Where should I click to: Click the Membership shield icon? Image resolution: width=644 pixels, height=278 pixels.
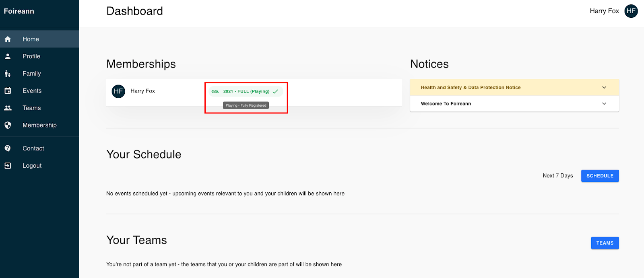pyautogui.click(x=8, y=125)
